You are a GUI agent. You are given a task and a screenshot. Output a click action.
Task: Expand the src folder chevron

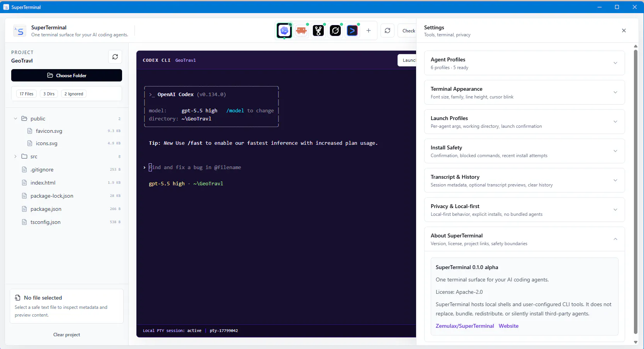click(x=15, y=156)
